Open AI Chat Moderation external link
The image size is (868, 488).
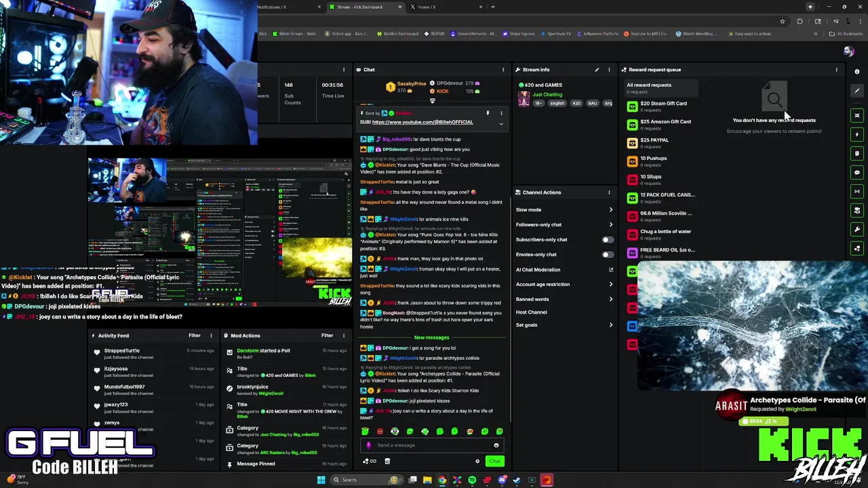[x=611, y=270]
